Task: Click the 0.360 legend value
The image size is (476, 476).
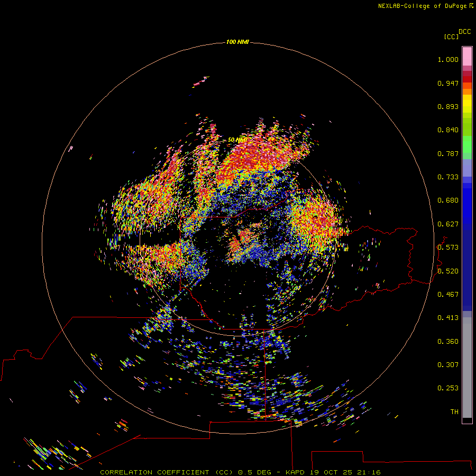Action: pos(448,342)
